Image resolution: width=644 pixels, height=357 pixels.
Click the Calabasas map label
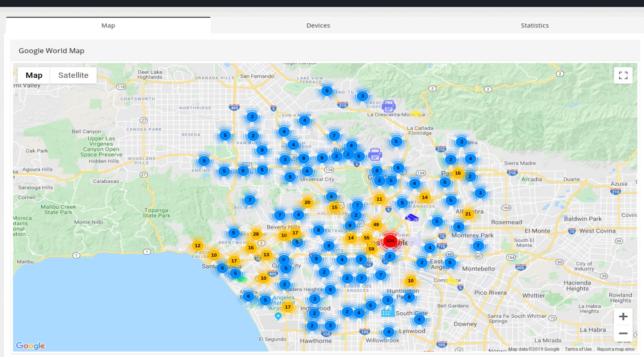tap(106, 181)
